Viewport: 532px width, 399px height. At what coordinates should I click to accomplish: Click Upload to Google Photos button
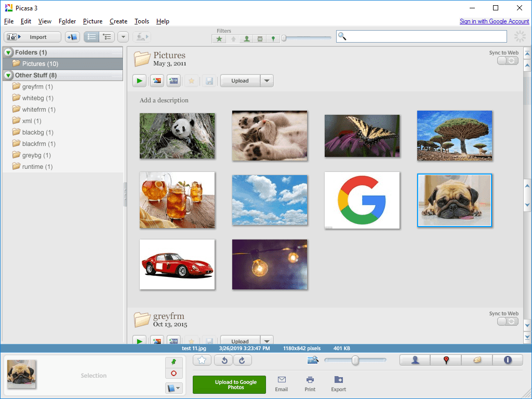pyautogui.click(x=229, y=384)
